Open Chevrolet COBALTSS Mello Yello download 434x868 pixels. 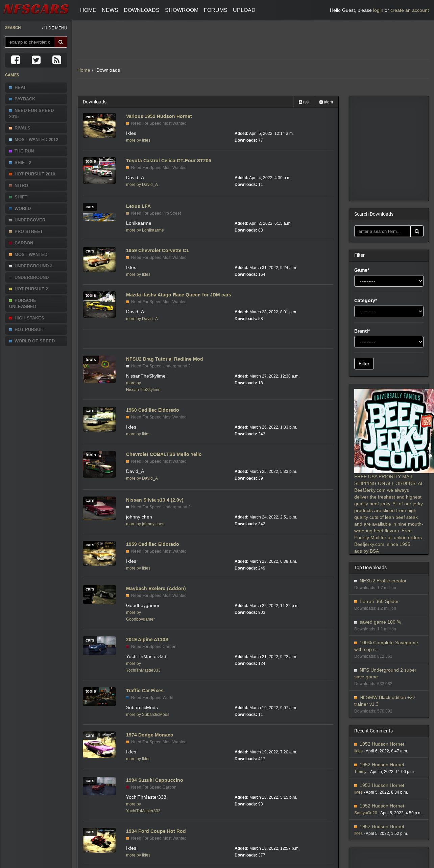(164, 454)
